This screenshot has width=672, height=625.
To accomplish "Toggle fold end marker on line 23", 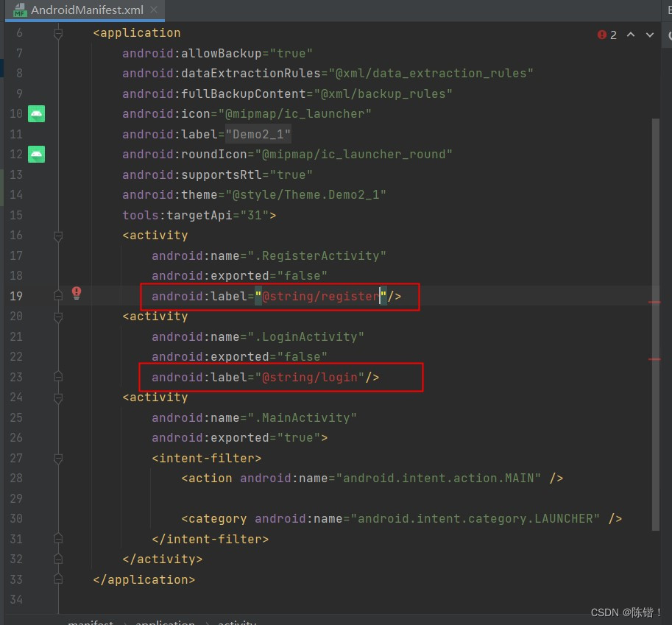I will pos(58,376).
